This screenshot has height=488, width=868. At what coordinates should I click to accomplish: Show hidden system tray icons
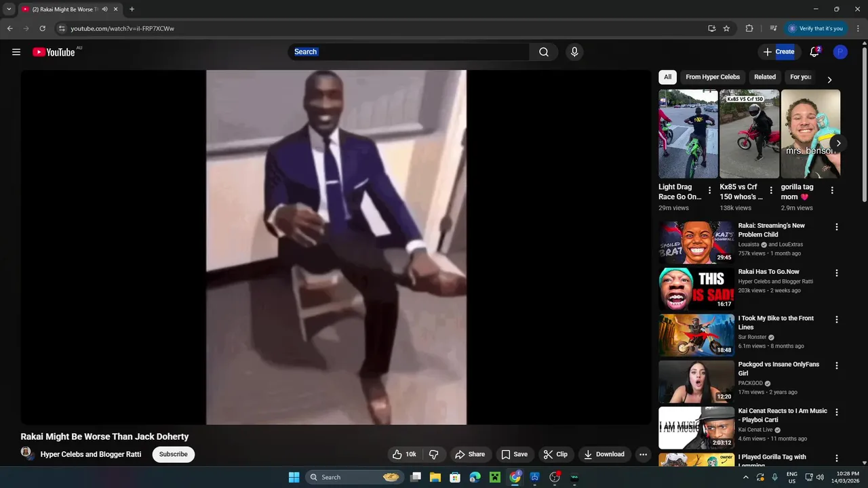[x=746, y=477]
